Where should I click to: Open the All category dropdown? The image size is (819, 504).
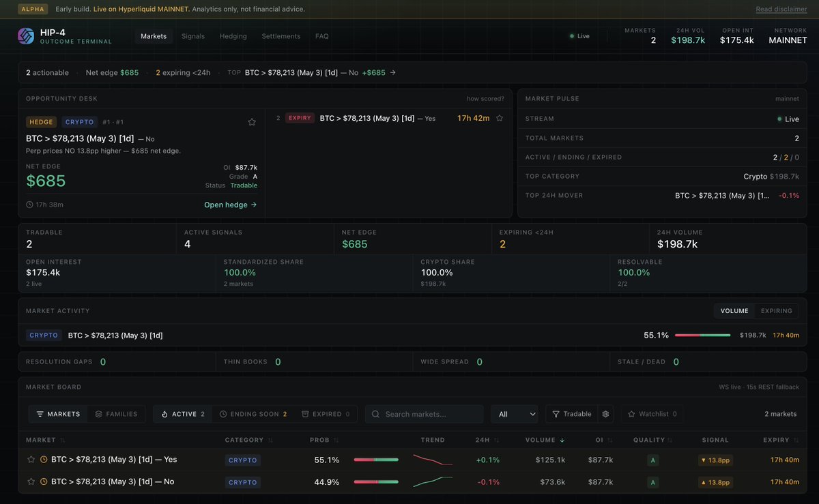point(515,414)
